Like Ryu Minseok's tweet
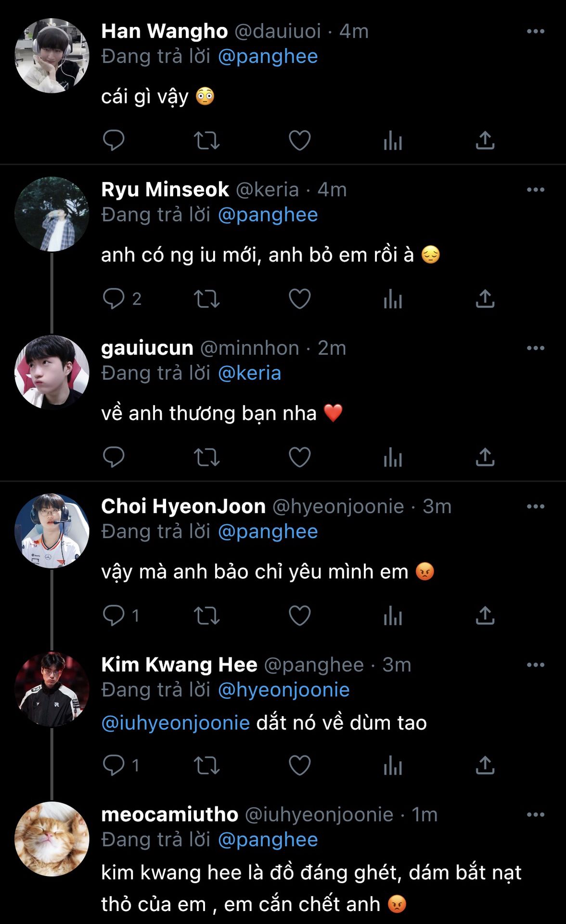The height and width of the screenshot is (924, 566). pyautogui.click(x=299, y=299)
